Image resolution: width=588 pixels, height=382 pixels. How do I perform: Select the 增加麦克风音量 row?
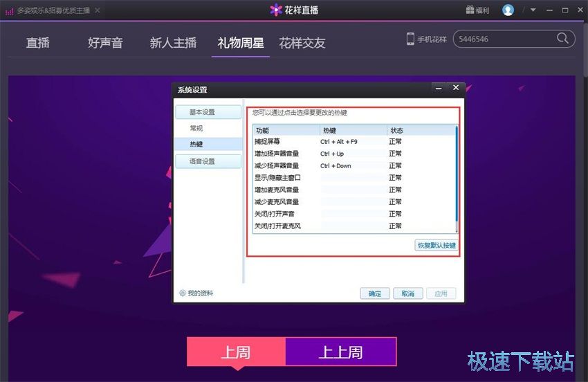354,190
